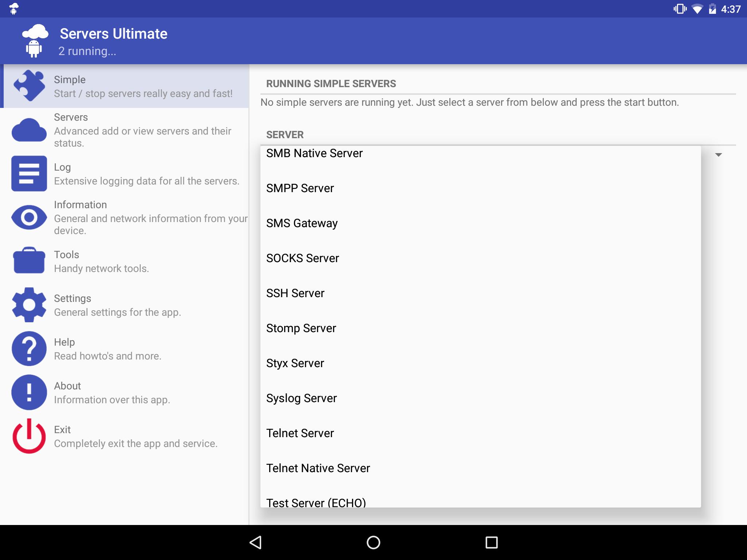Screen dimensions: 747x560
Task: Click the Settings gear icon
Action: click(29, 305)
